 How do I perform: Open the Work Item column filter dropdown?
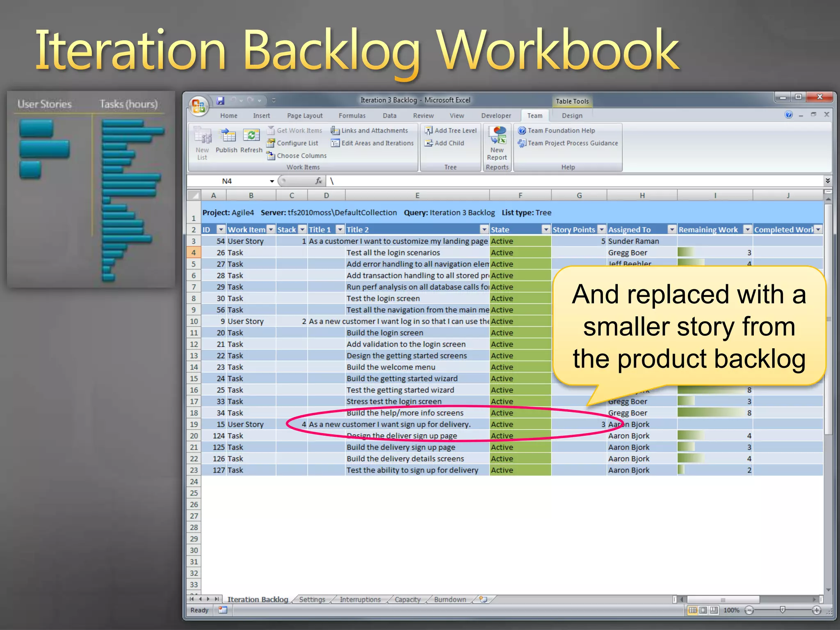coord(271,230)
